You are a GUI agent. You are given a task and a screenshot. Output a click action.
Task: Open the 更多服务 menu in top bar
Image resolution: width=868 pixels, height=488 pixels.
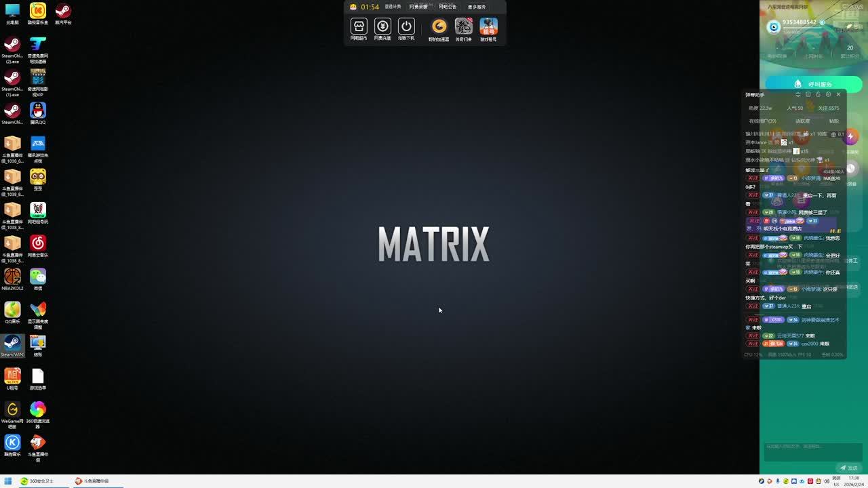[x=477, y=7]
